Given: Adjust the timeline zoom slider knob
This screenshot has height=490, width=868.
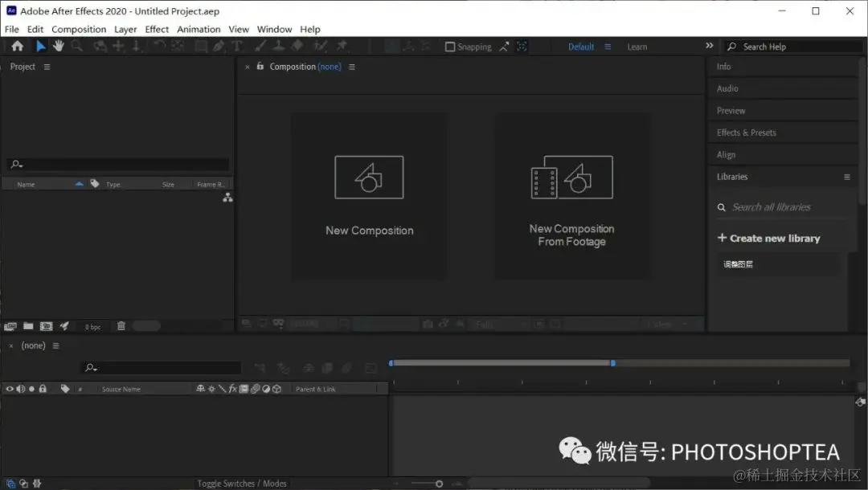Looking at the screenshot, I should point(439,484).
